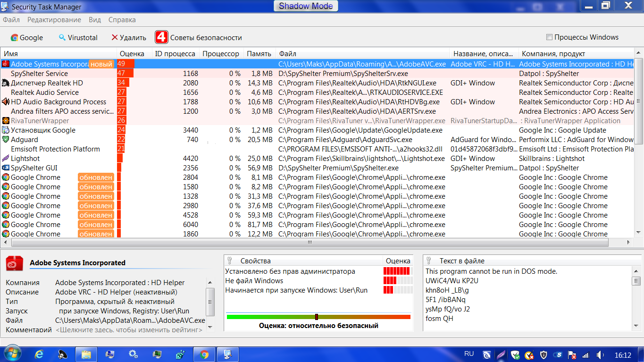
Task: Click the RivaTunerWrapper process icon
Action: click(6, 121)
